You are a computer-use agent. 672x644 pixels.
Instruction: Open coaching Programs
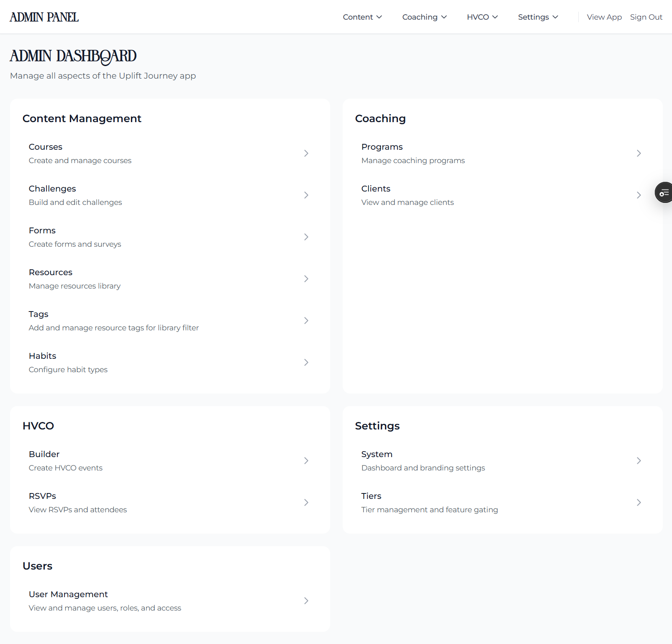503,153
